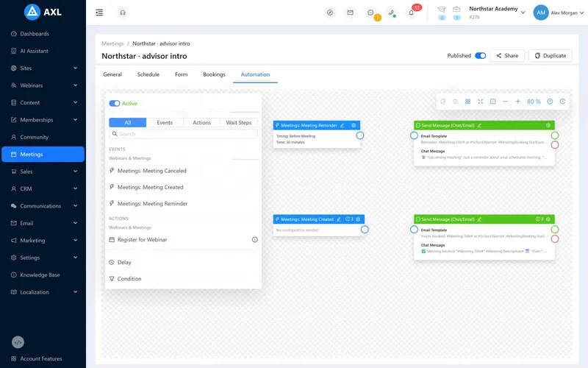This screenshot has height=368, width=588.
Task: Follow the Meetings breadcrumb link
Action: click(112, 43)
